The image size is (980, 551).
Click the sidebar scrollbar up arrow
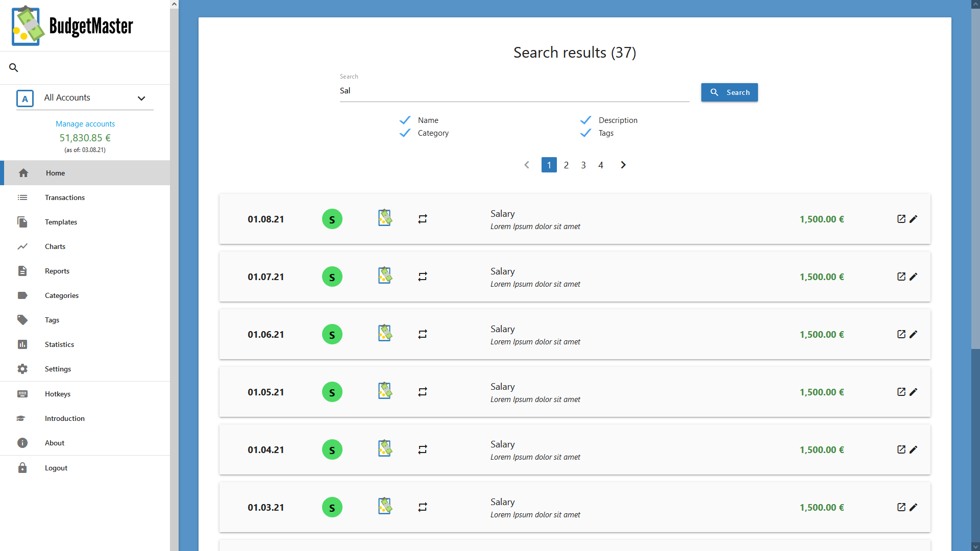(175, 4)
